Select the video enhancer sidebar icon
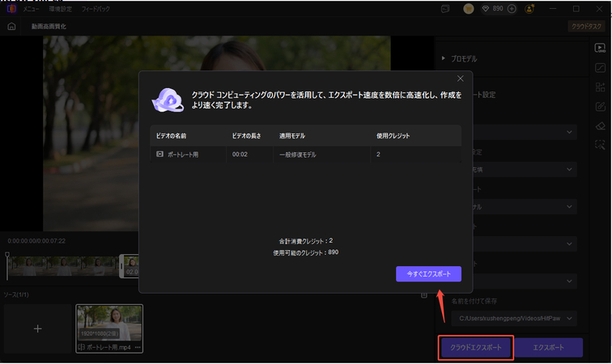 click(x=600, y=49)
